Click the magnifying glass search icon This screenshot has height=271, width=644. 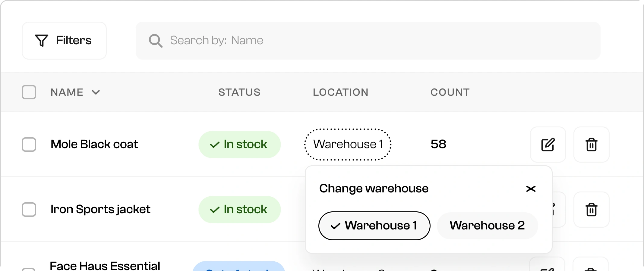(156, 40)
